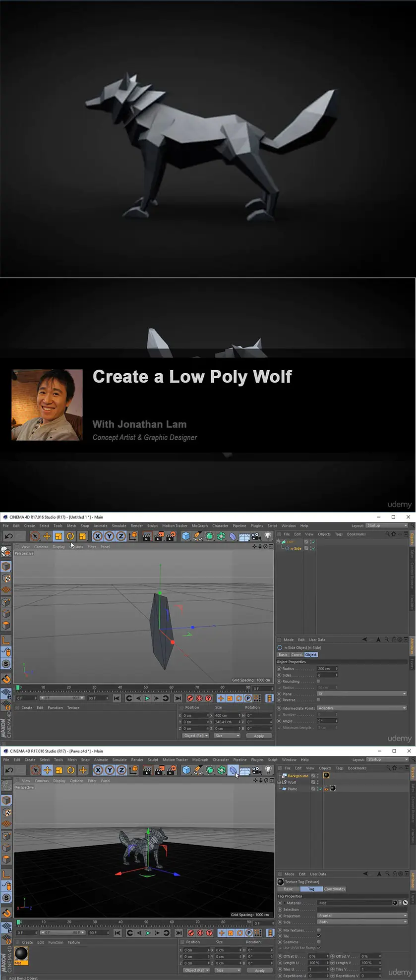Toggle Y-axis lock in the Untitled 1 window
The width and height of the screenshot is (416, 980).
click(x=109, y=536)
